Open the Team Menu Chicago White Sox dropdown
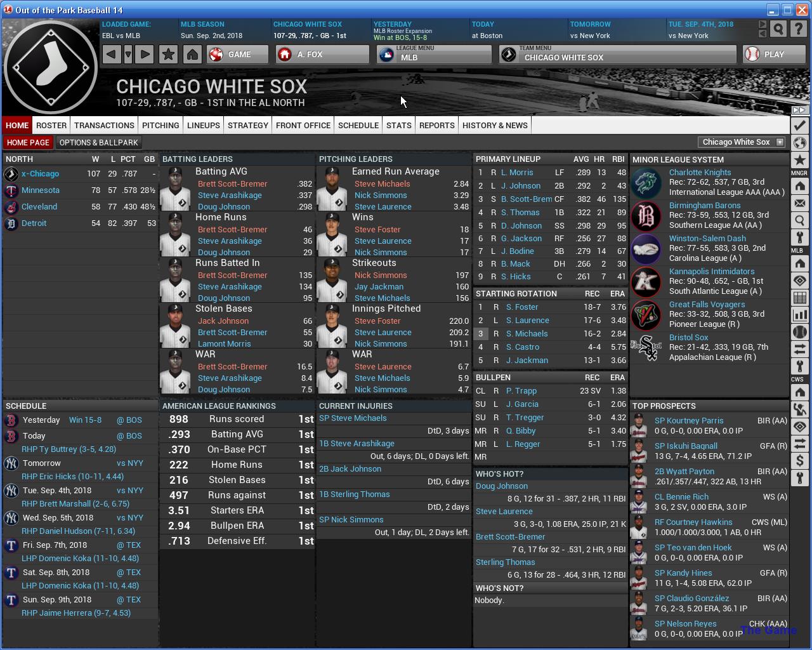This screenshot has width=812, height=650. pos(618,55)
